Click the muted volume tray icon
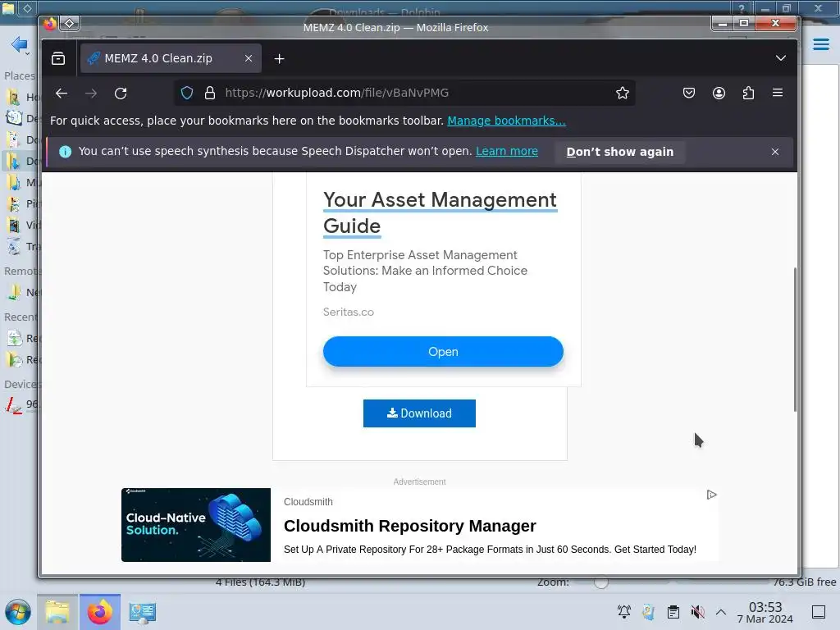The height and width of the screenshot is (630, 840). click(697, 612)
